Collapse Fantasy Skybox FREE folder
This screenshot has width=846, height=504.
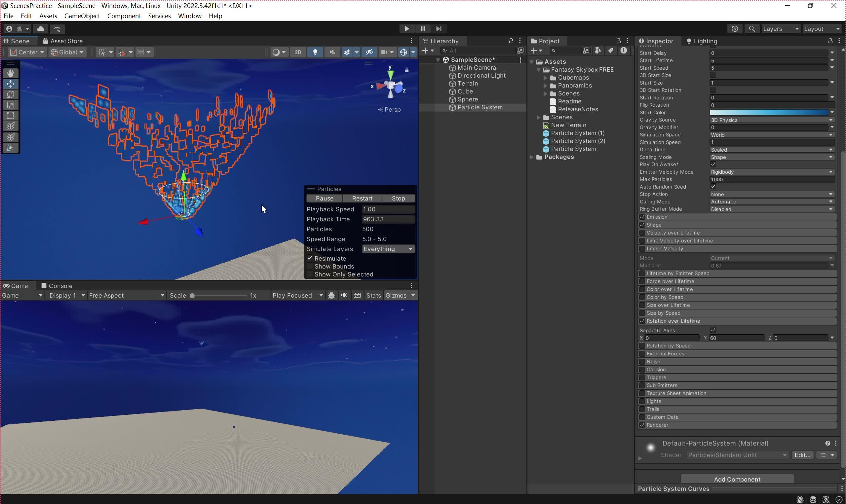click(539, 70)
